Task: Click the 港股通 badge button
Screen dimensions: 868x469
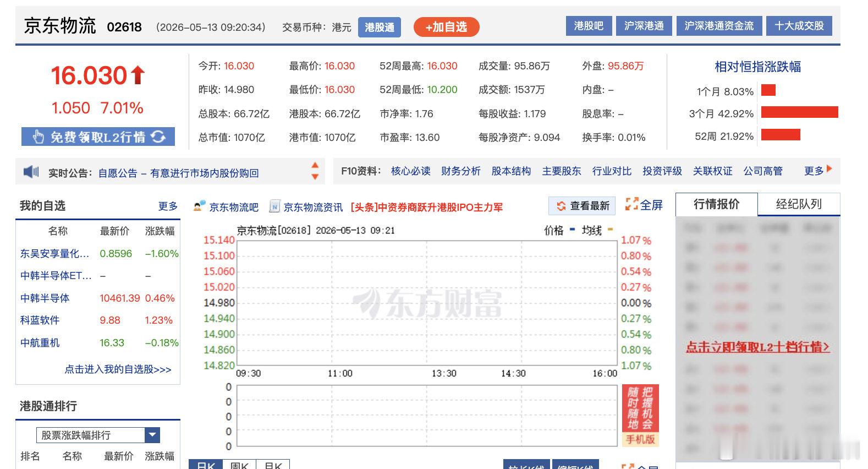Action: (380, 27)
